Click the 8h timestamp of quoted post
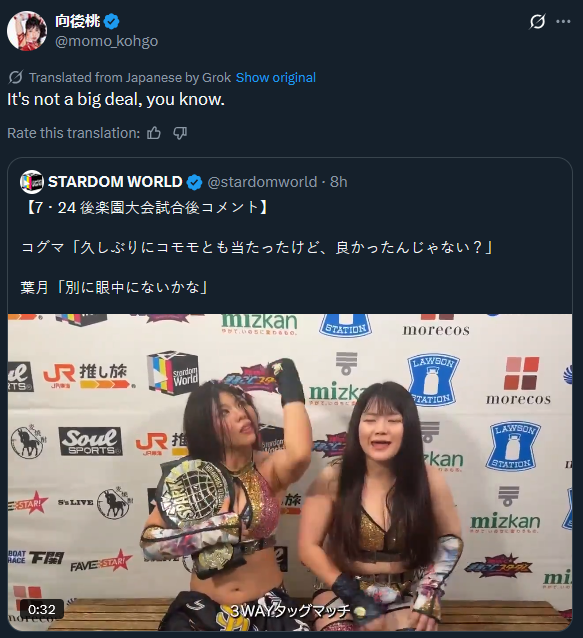The height and width of the screenshot is (638, 583). tap(339, 182)
